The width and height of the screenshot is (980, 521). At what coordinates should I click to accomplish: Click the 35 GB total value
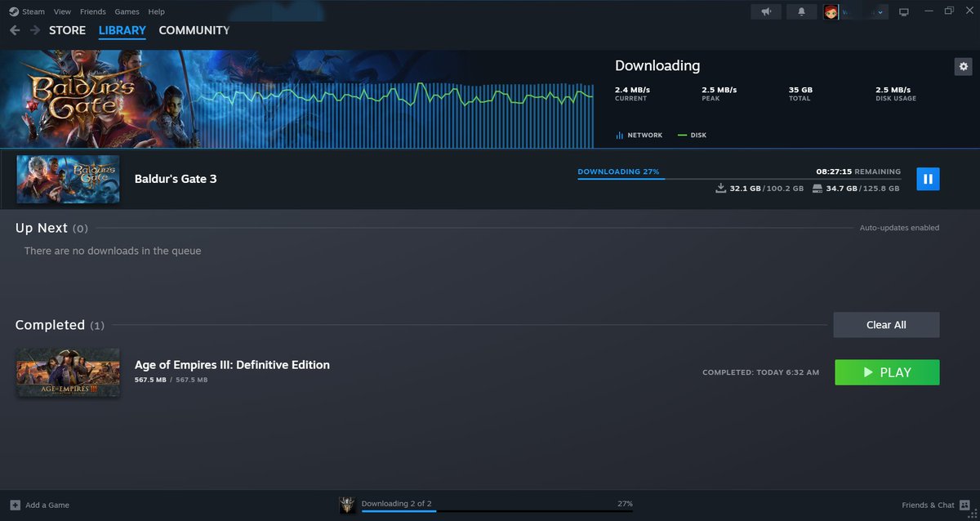point(800,90)
